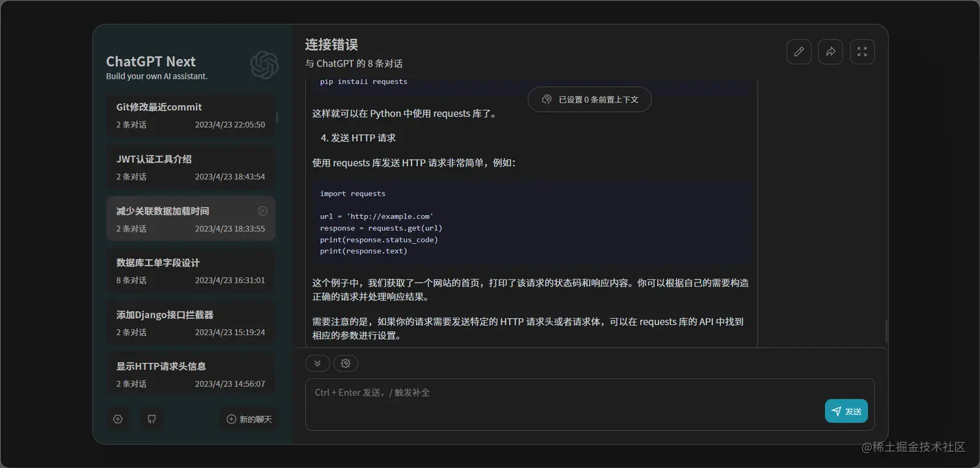Open the GitHub repository icon in sidebar
Viewport: 980px width, 468px height.
151,419
